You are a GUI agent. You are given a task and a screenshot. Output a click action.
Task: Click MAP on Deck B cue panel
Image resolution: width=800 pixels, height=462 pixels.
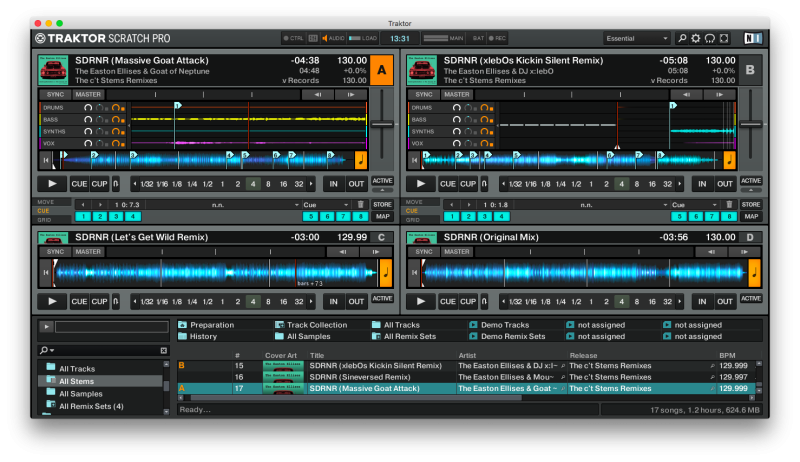751,216
